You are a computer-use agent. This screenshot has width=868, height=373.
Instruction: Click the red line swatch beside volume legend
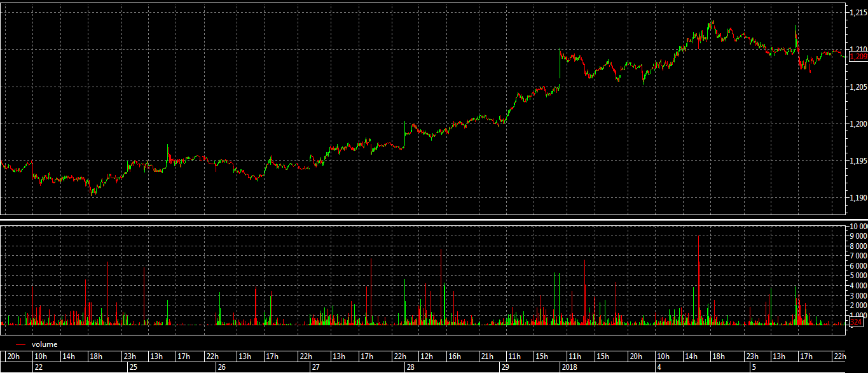coord(20,344)
